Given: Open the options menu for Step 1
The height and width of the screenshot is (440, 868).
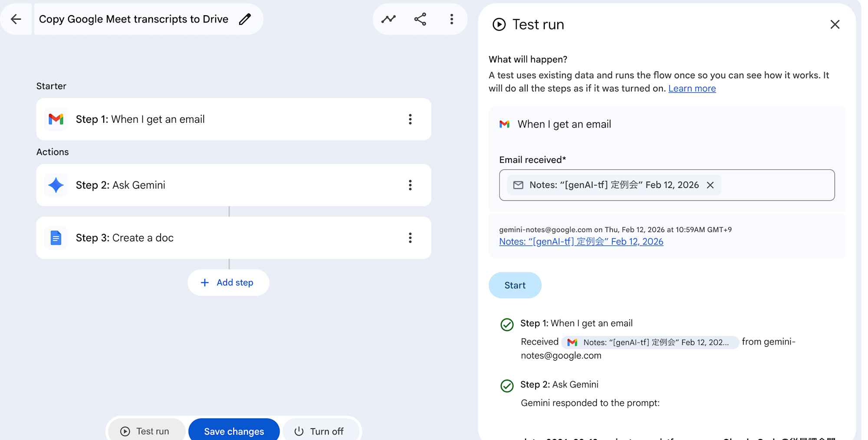Looking at the screenshot, I should 410,119.
